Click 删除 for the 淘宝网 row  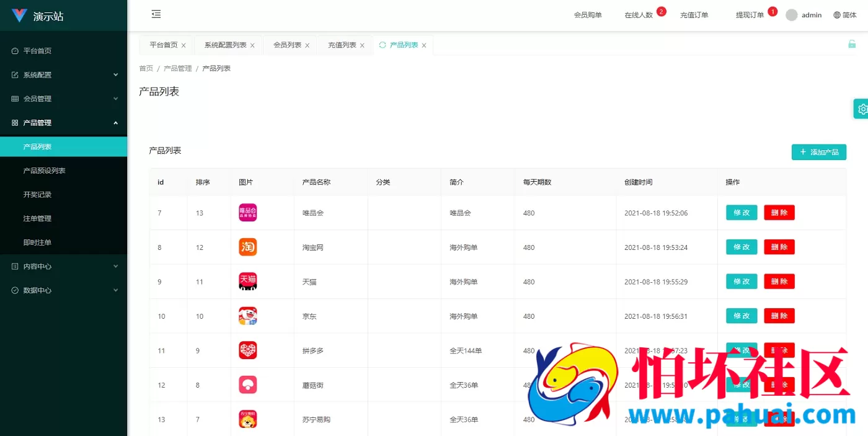(x=779, y=247)
